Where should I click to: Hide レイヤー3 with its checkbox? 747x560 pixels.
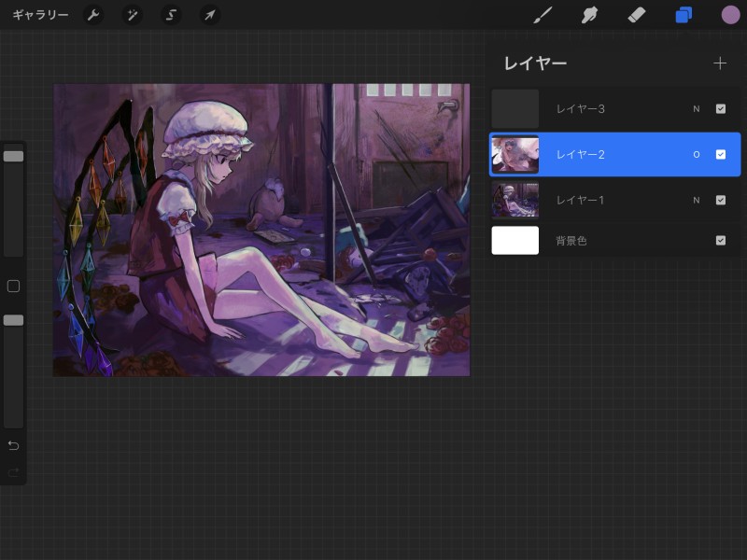click(x=720, y=109)
